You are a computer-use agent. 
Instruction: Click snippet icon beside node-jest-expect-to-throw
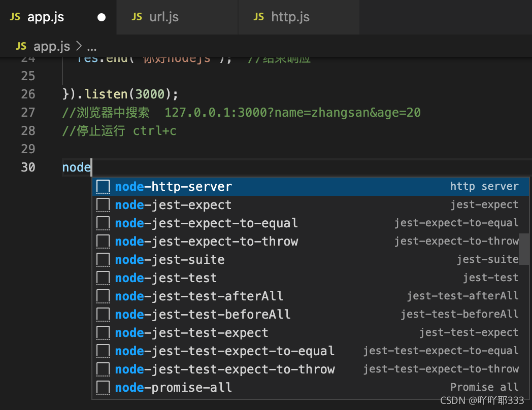pos(103,242)
